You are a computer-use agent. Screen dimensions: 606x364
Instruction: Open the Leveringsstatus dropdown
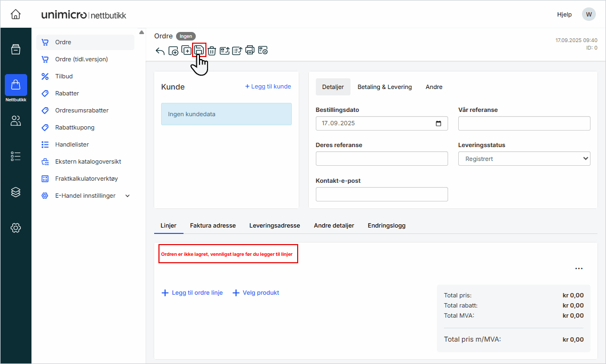[x=524, y=159]
